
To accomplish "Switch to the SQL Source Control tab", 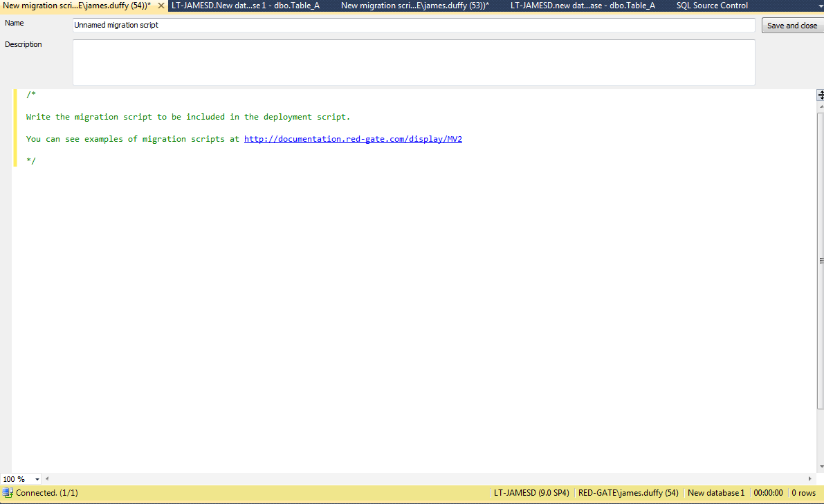I will pos(711,6).
